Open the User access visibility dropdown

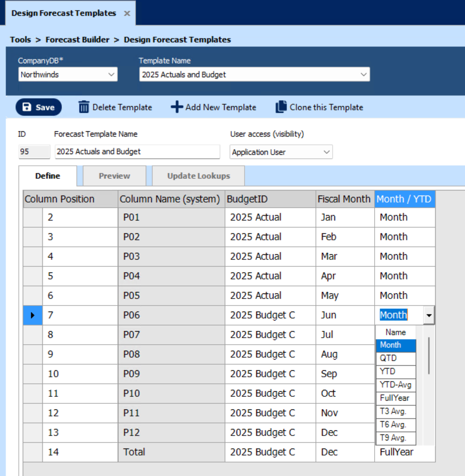[x=327, y=152]
